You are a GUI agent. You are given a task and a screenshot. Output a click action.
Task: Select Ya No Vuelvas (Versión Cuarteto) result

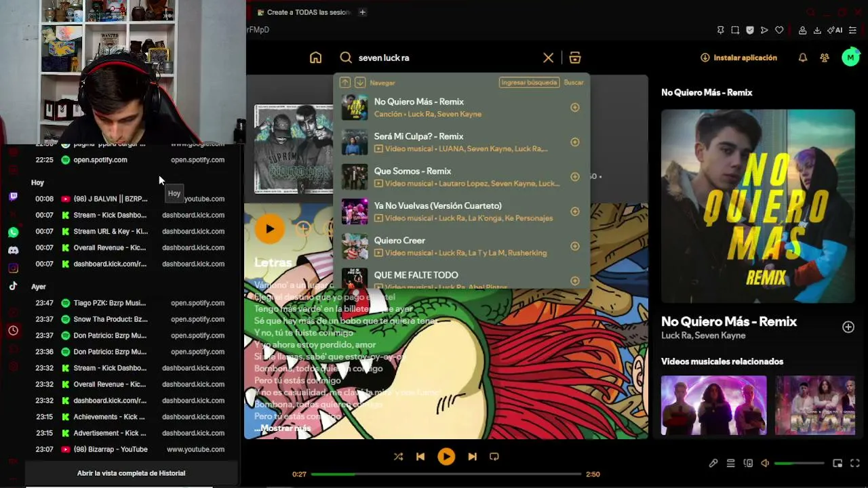(461, 211)
